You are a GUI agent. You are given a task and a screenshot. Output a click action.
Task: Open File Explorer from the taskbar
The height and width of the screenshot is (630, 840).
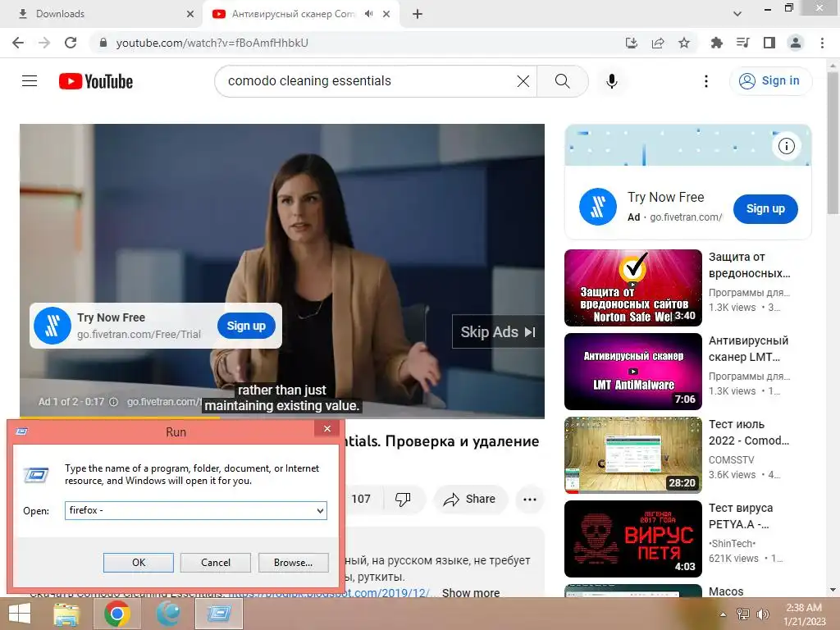66,614
